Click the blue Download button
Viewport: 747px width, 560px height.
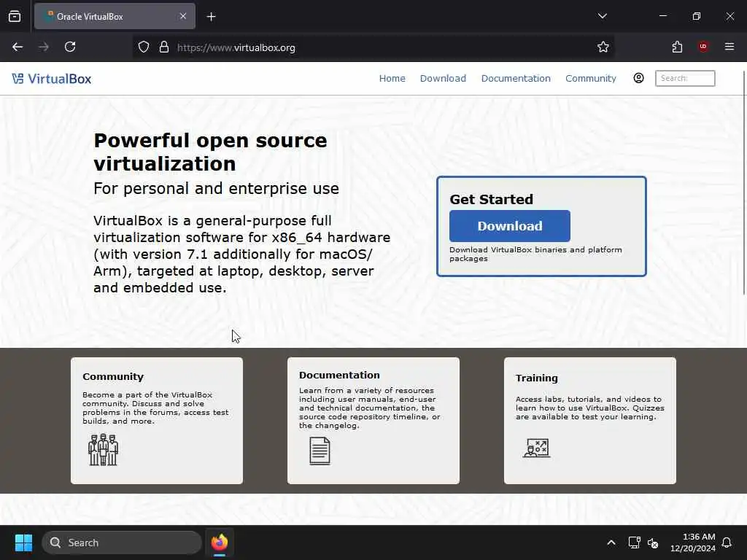510,226
